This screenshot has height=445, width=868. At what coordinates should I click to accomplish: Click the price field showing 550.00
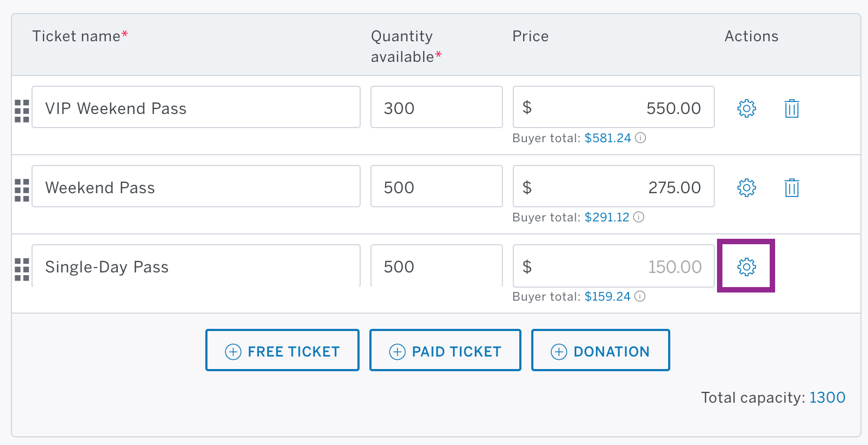pyautogui.click(x=614, y=107)
